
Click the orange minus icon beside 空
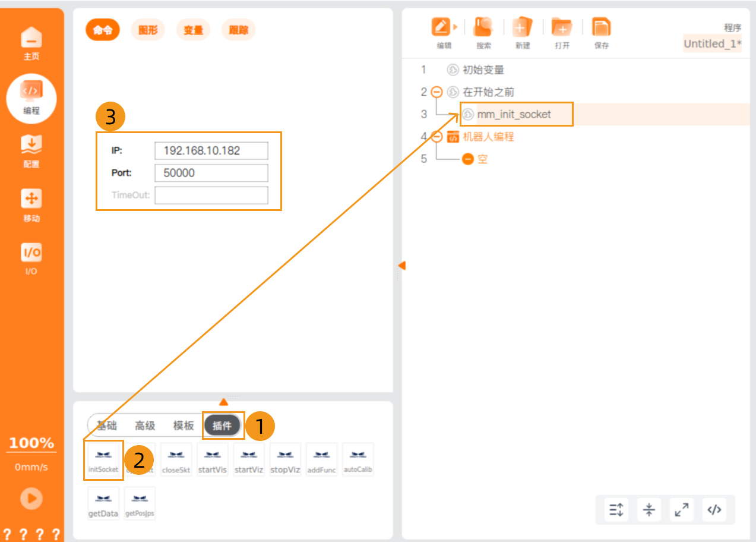(468, 159)
